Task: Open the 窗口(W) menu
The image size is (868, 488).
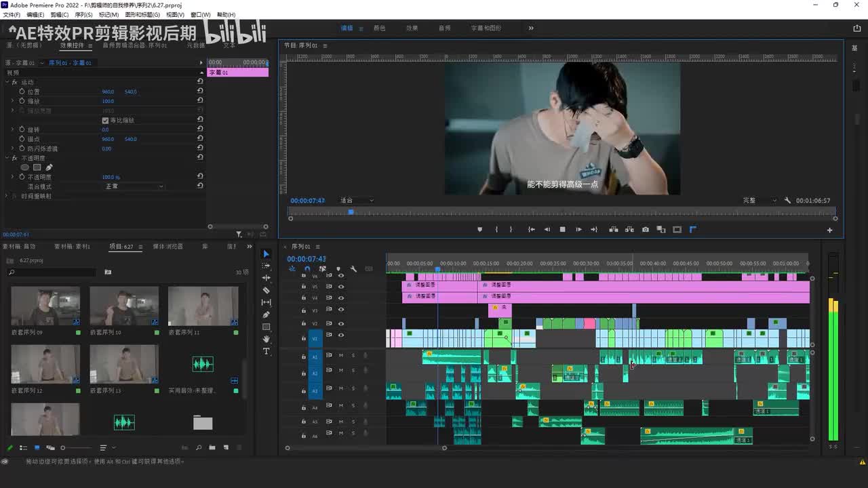Action: pos(200,14)
